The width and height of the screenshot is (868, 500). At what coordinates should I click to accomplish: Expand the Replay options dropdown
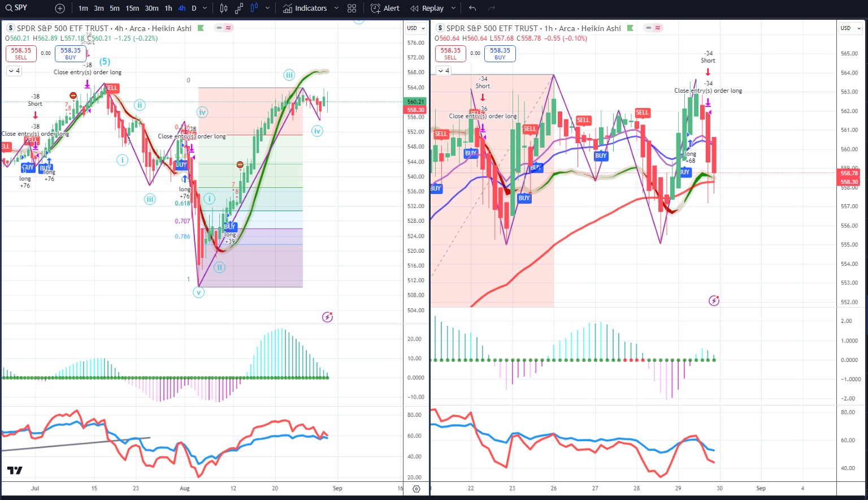coord(453,8)
